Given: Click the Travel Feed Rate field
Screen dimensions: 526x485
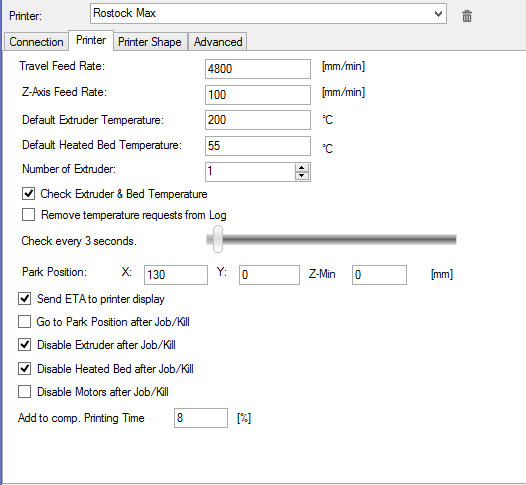Looking at the screenshot, I should (258, 69).
